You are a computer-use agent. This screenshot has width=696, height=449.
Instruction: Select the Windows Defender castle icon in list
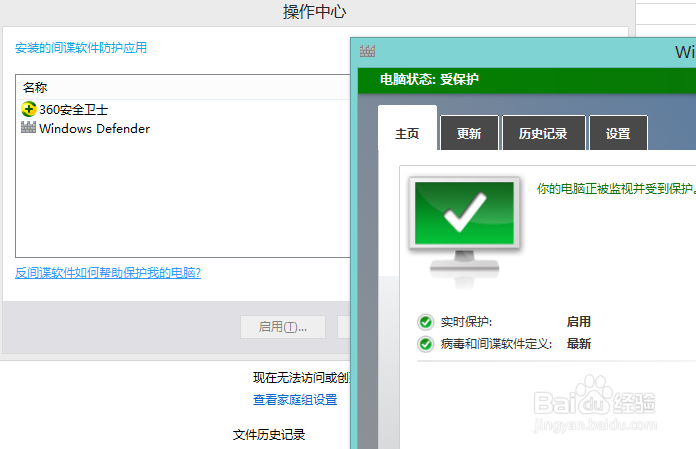(28, 127)
